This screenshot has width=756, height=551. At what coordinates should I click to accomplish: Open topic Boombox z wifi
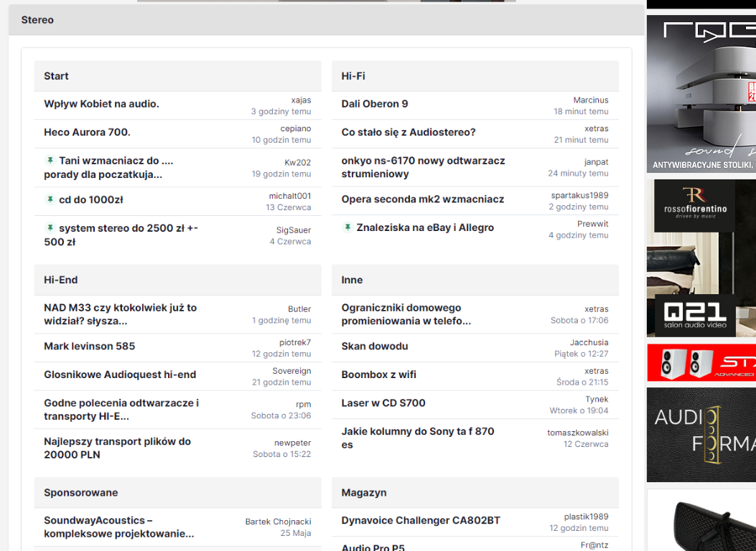point(378,375)
